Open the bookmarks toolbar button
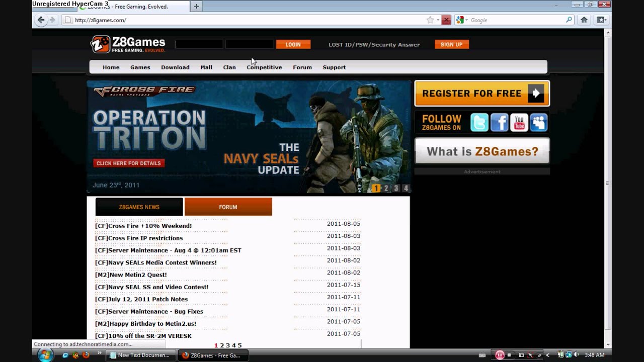The height and width of the screenshot is (362, 644). click(600, 20)
